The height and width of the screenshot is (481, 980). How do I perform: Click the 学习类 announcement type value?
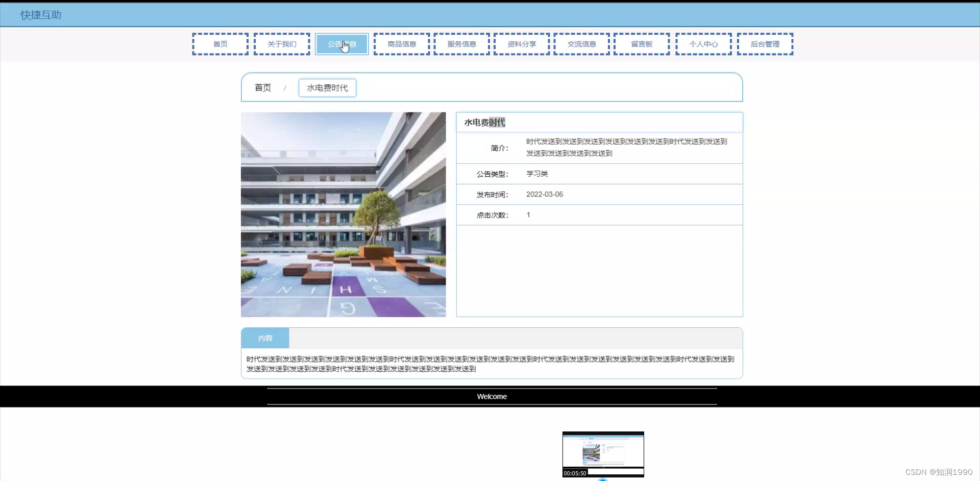coord(536,174)
